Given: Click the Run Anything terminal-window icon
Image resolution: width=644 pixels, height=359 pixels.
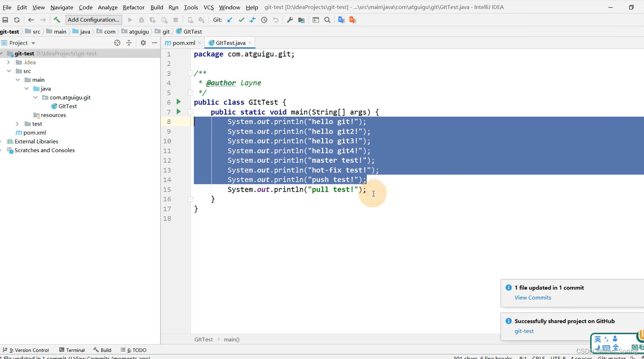Looking at the screenshot, I should pyautogui.click(x=316, y=20).
